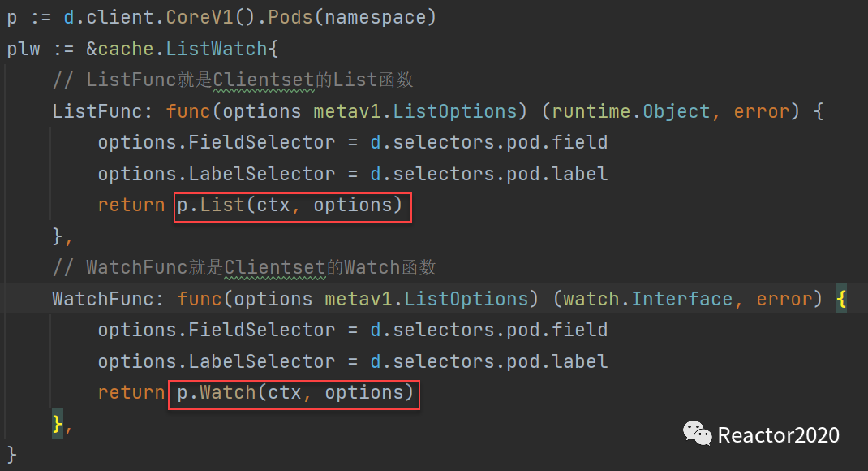Click the first options.FieldSelector assignment

[x=353, y=142]
